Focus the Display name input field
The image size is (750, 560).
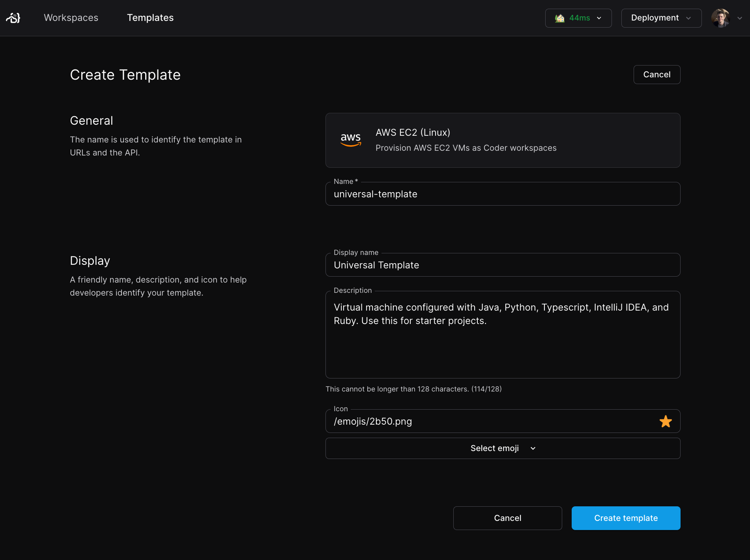pyautogui.click(x=503, y=265)
